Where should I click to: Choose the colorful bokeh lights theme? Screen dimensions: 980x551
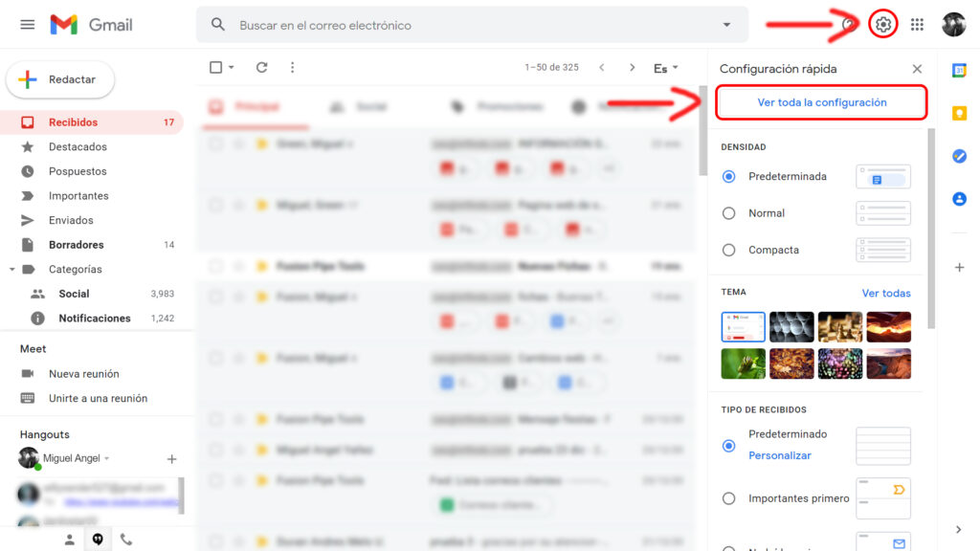pyautogui.click(x=840, y=364)
